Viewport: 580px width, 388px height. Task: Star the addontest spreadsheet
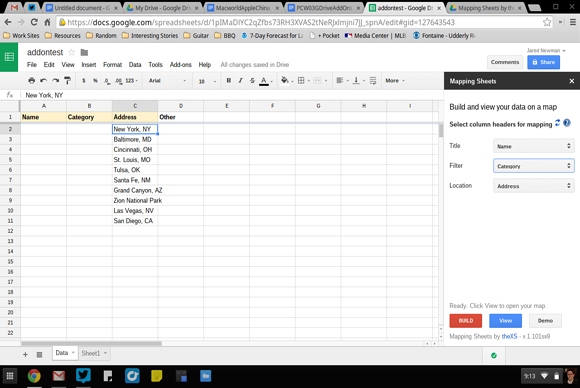pos(72,52)
